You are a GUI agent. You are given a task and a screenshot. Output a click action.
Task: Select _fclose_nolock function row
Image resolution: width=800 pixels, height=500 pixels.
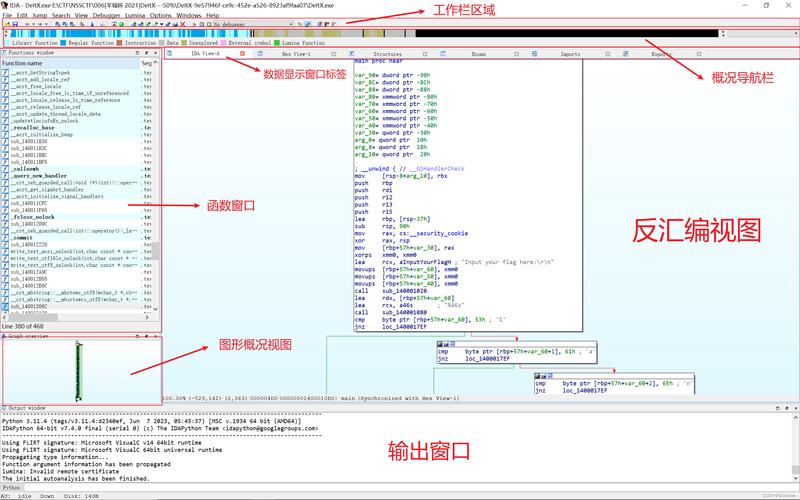[x=77, y=217]
